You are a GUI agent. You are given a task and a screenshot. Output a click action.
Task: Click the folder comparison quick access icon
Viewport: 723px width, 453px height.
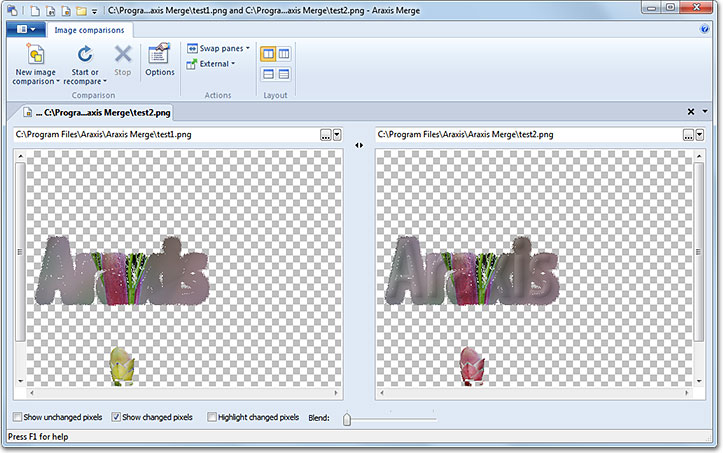81,11
